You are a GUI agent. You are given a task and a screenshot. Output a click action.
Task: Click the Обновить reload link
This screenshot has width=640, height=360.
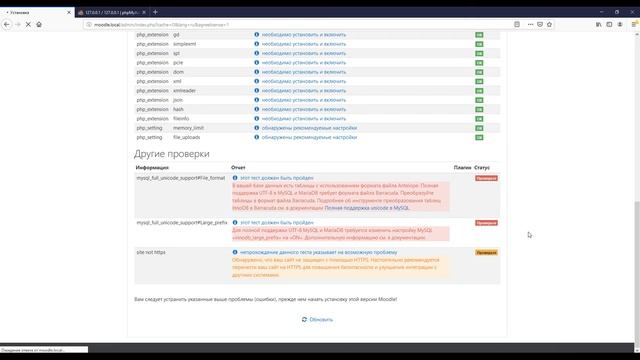pos(317,320)
